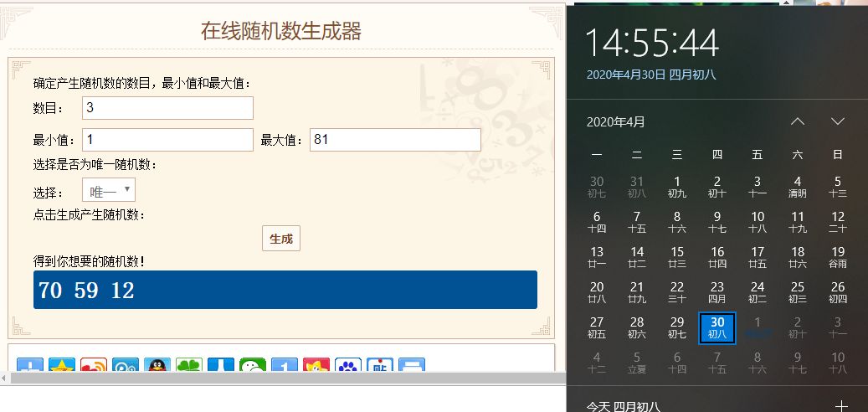Go to previous month with up chevron
This screenshot has height=412, width=868.
(x=798, y=121)
